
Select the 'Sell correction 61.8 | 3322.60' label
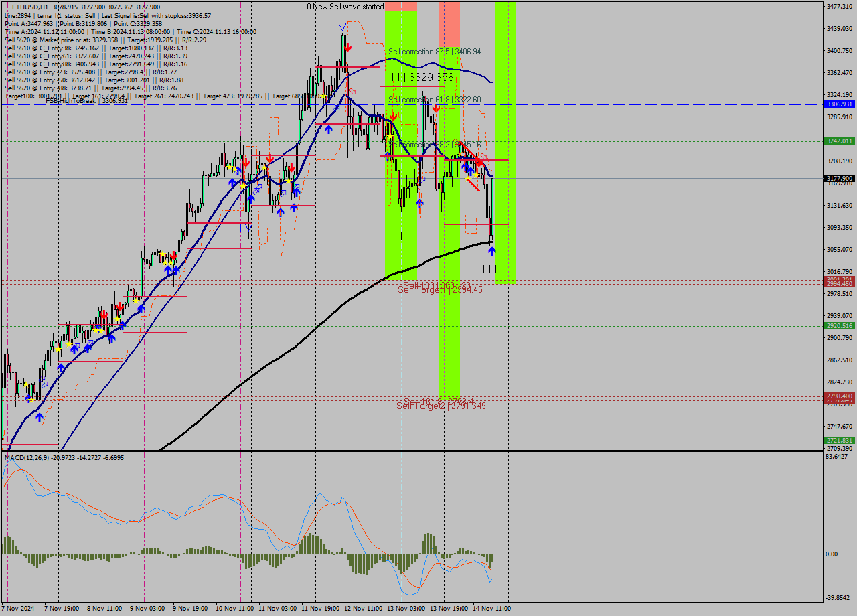[x=435, y=100]
